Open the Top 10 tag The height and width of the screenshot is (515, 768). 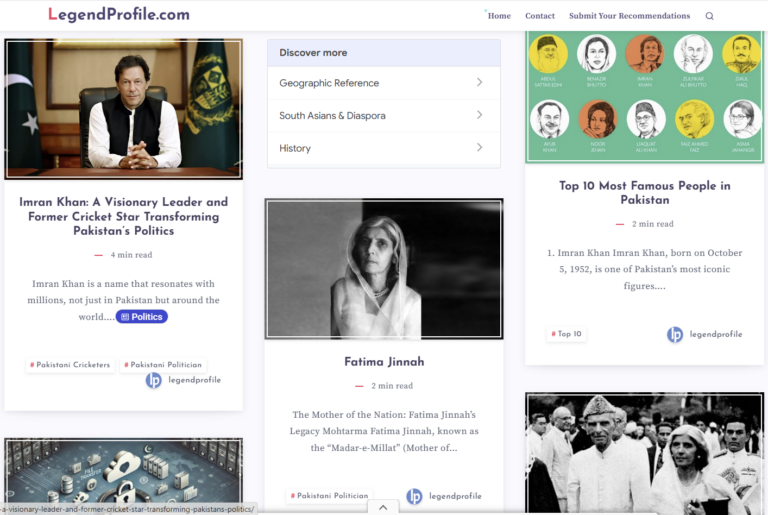[567, 334]
